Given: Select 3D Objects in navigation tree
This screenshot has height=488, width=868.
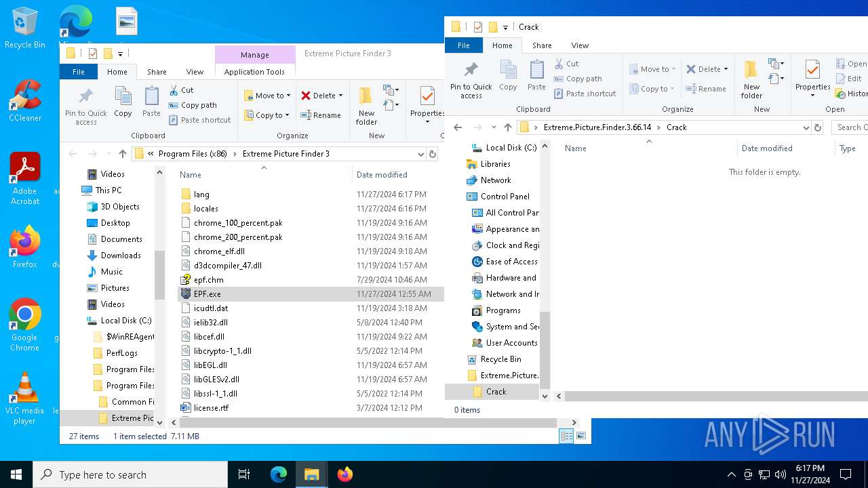Looking at the screenshot, I should 120,207.
